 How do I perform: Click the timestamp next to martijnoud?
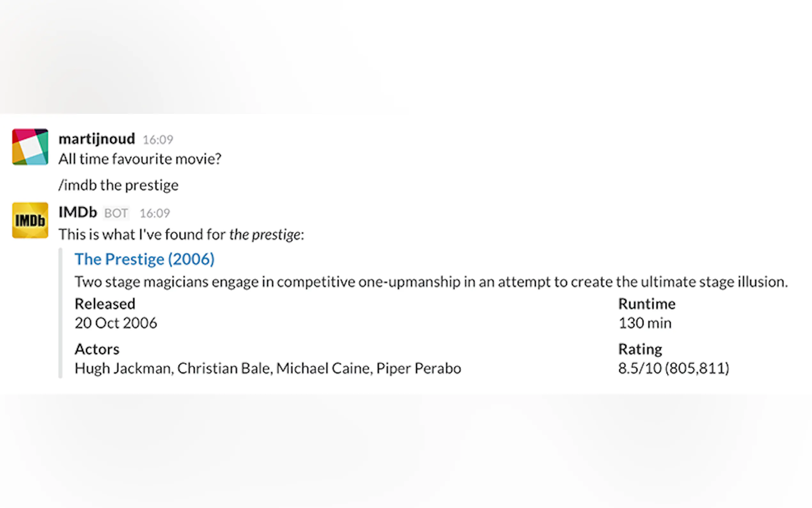158,140
